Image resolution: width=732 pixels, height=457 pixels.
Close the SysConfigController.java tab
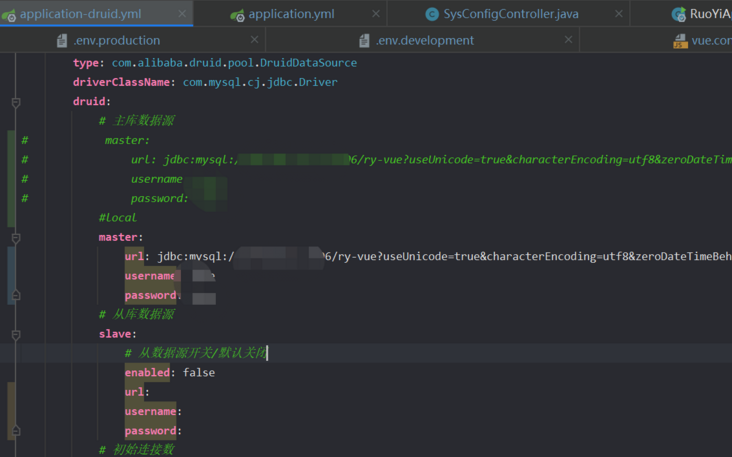pyautogui.click(x=619, y=14)
